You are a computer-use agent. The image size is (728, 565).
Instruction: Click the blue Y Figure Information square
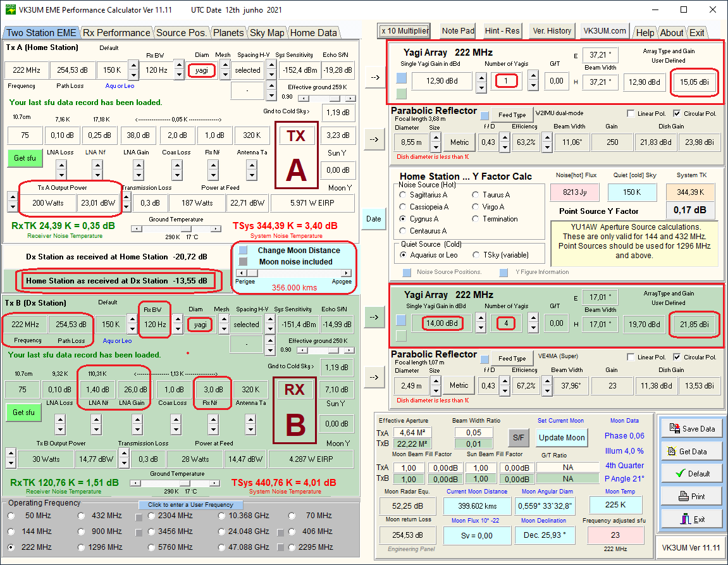503,273
